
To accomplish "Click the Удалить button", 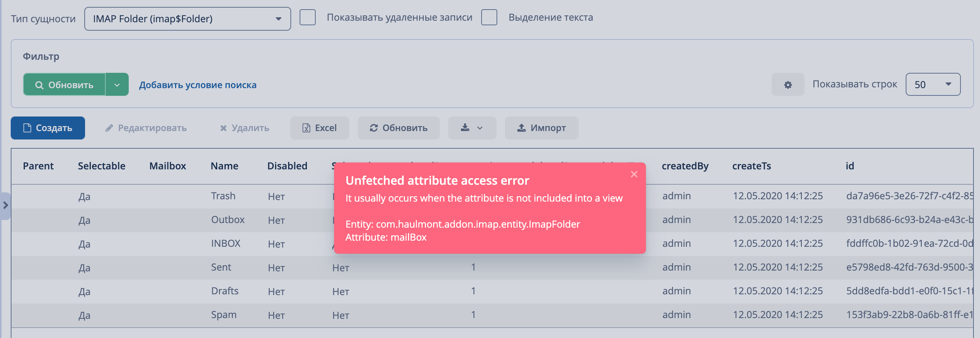I will pyautogui.click(x=244, y=128).
